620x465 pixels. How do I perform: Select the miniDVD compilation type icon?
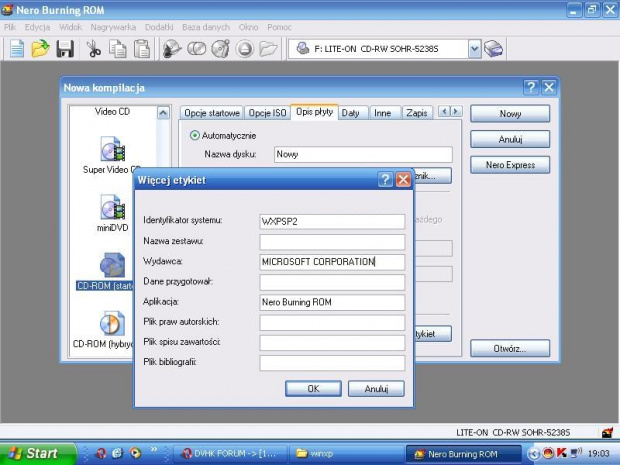click(x=112, y=208)
